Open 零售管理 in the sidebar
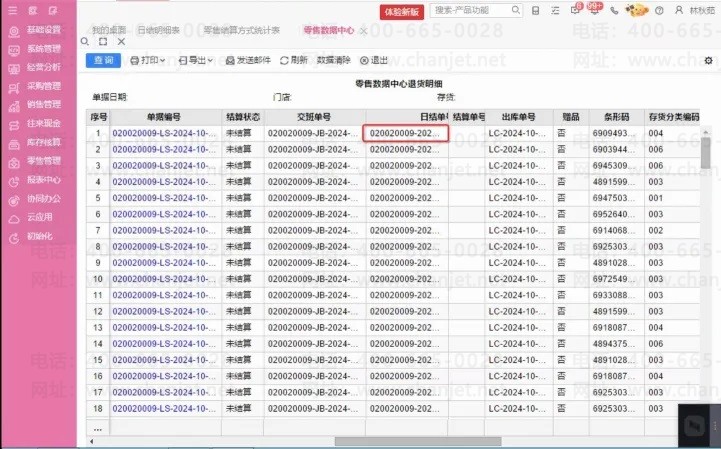Viewport: 721px width, 449px height. click(35, 160)
